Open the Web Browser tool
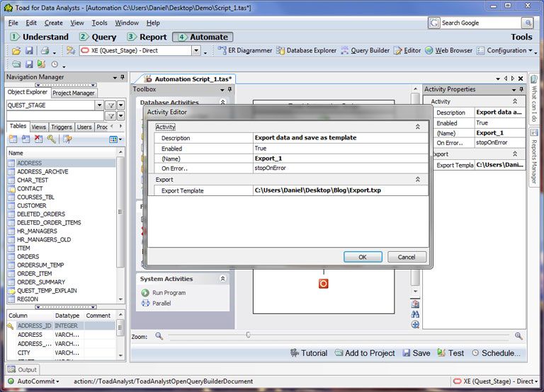This screenshot has height=392, width=544. 449,51
